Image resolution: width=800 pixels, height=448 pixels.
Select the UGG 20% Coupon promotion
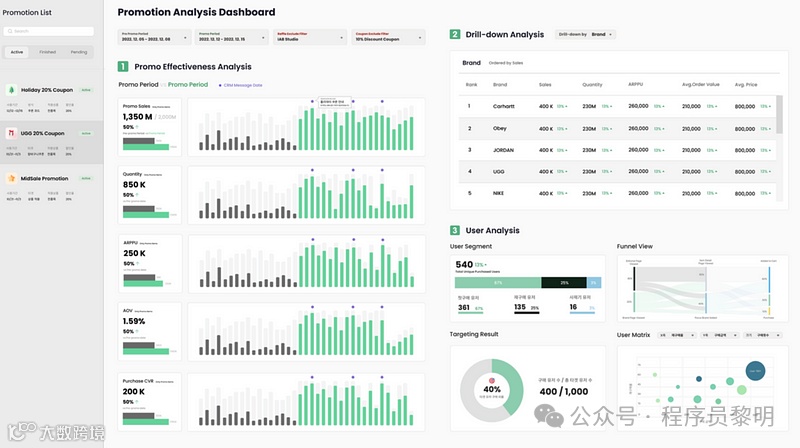[52, 143]
